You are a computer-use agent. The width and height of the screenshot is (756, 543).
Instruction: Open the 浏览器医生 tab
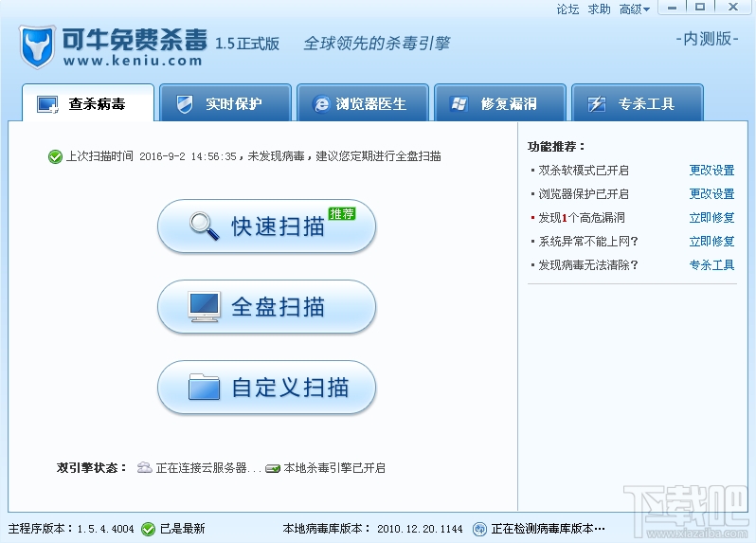click(x=363, y=102)
